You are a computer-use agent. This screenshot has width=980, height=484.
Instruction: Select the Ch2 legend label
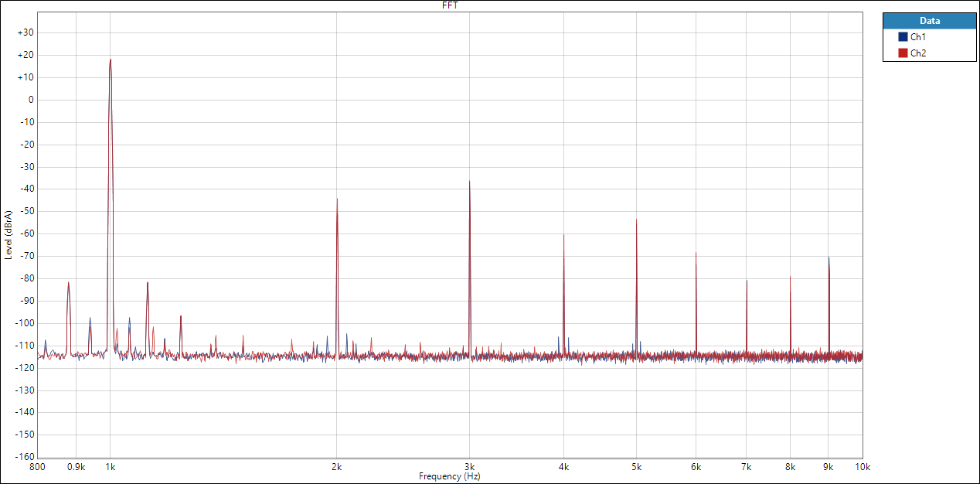pos(918,53)
